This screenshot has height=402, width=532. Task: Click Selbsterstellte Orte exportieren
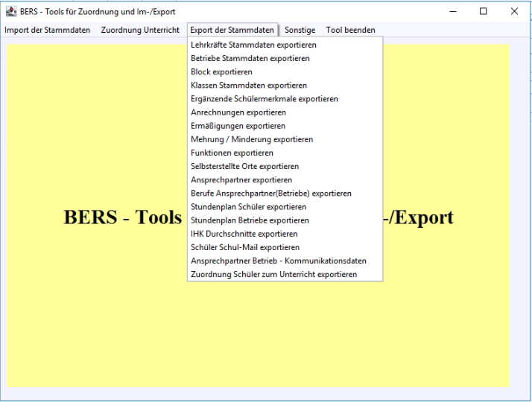point(245,167)
